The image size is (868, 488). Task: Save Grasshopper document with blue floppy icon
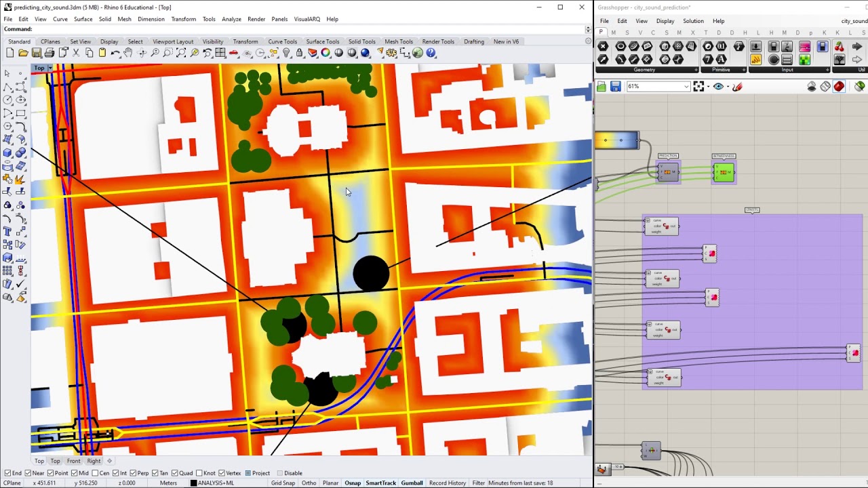(x=616, y=87)
